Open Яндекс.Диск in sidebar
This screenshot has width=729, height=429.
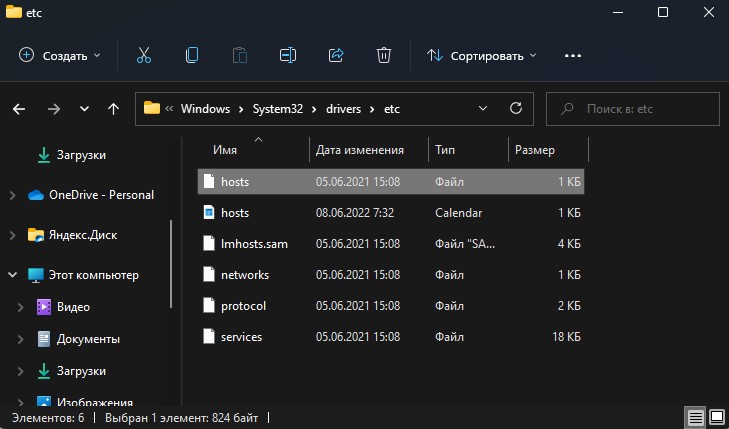click(x=83, y=235)
